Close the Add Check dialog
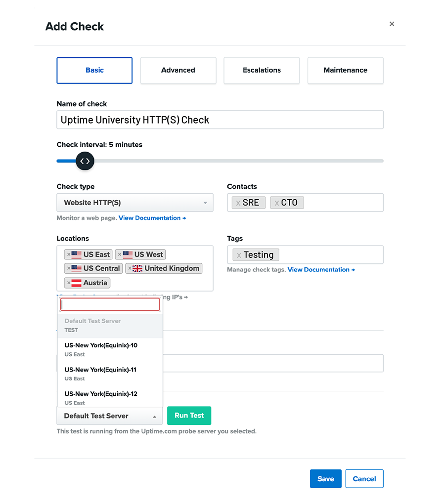The width and height of the screenshot is (445, 504). tap(392, 24)
